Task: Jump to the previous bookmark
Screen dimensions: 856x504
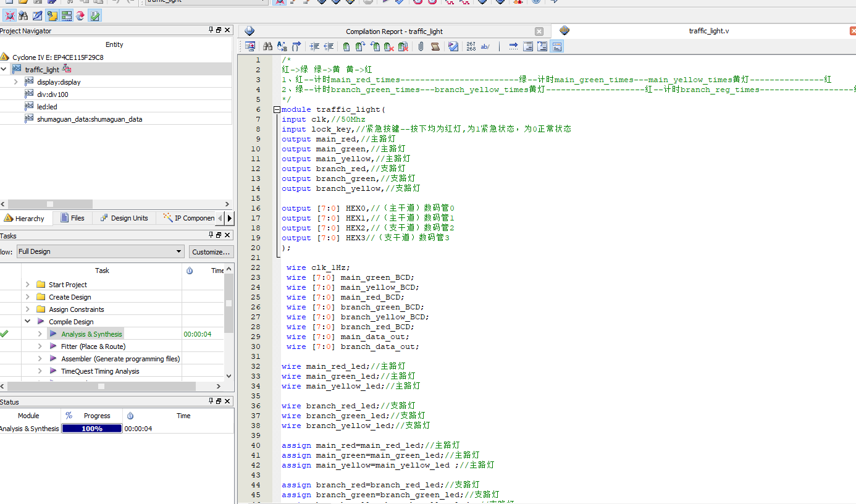Action: tap(375, 46)
